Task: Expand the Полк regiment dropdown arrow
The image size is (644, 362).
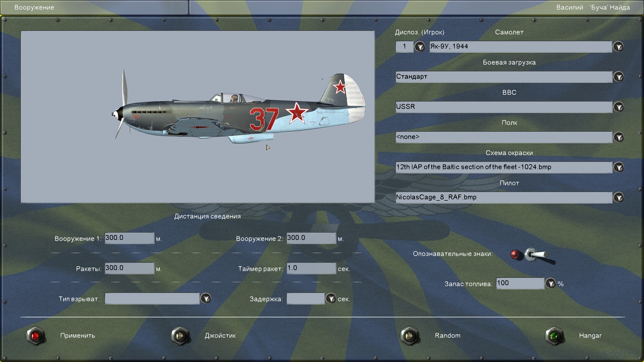Action: coord(618,137)
